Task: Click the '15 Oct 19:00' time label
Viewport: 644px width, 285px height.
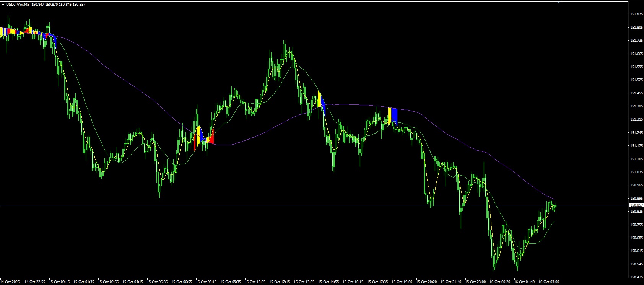Action: [x=402, y=282]
